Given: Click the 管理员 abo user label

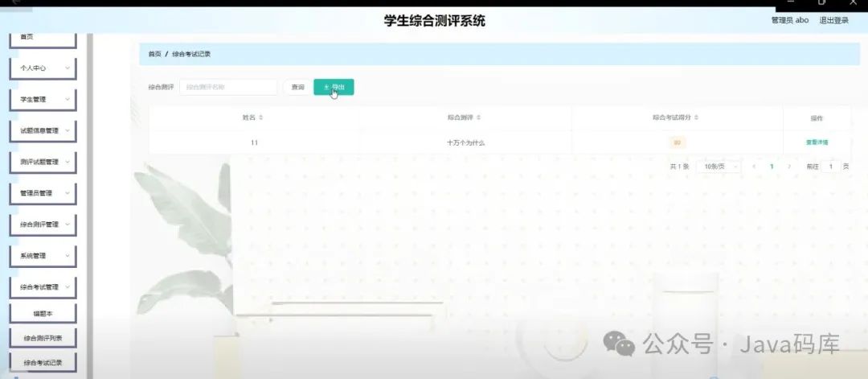Looking at the screenshot, I should coord(790,20).
